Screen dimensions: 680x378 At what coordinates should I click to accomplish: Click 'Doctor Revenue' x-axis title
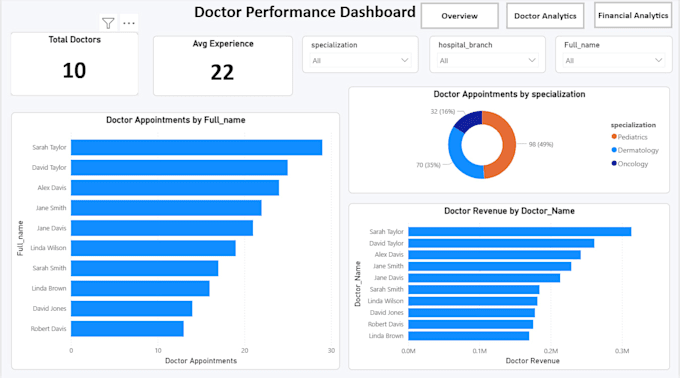click(x=533, y=361)
